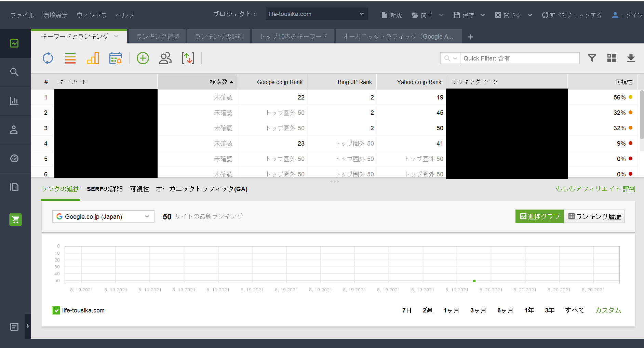Screen dimensions: 644x348
Task: Expand the Google.co.jp (Japan) search engine dropdown
Action: pos(103,216)
